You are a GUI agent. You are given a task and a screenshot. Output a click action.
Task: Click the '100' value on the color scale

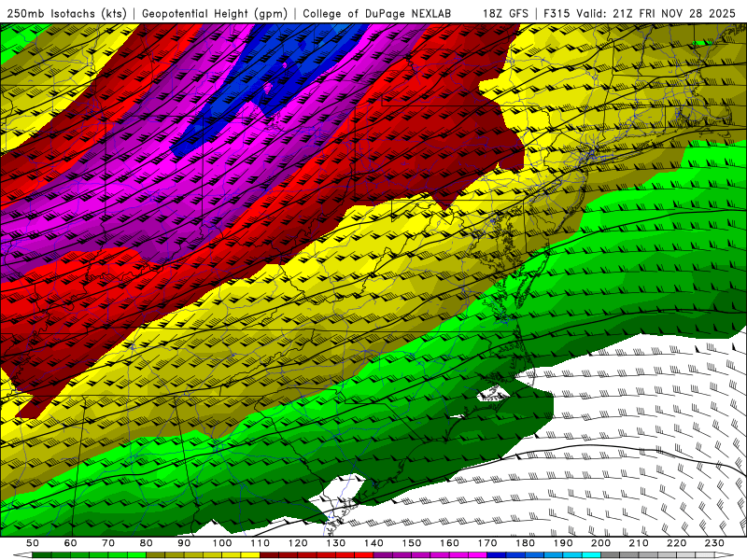222,543
